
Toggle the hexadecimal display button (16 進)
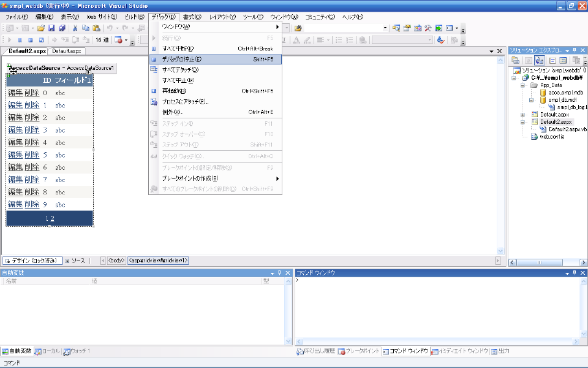(102, 40)
